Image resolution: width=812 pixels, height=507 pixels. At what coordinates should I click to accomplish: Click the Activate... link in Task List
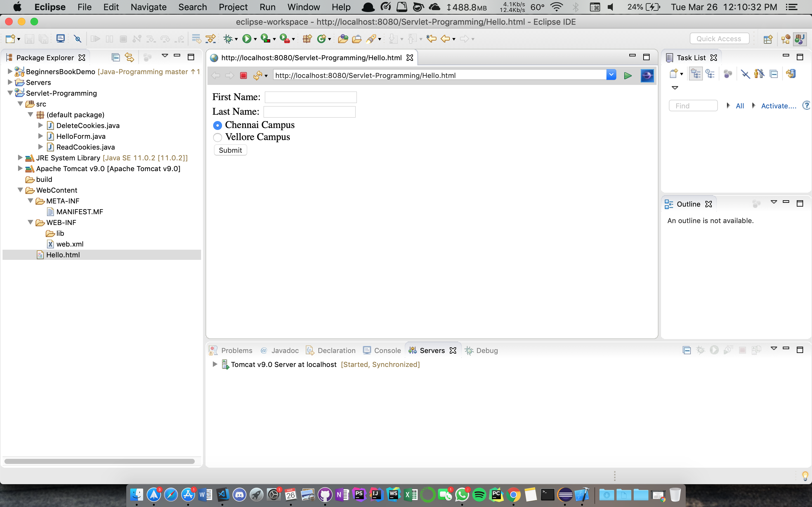coord(778,106)
